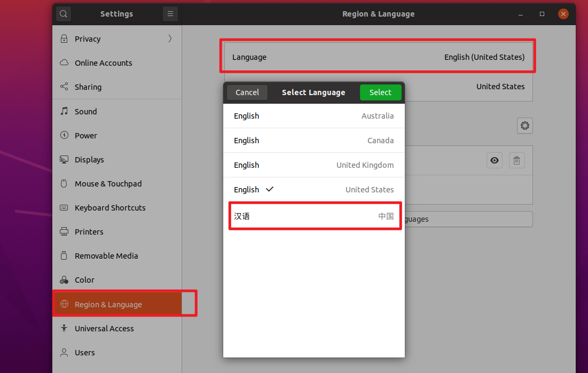Open Displays settings panel
The width and height of the screenshot is (588, 373).
tap(89, 160)
